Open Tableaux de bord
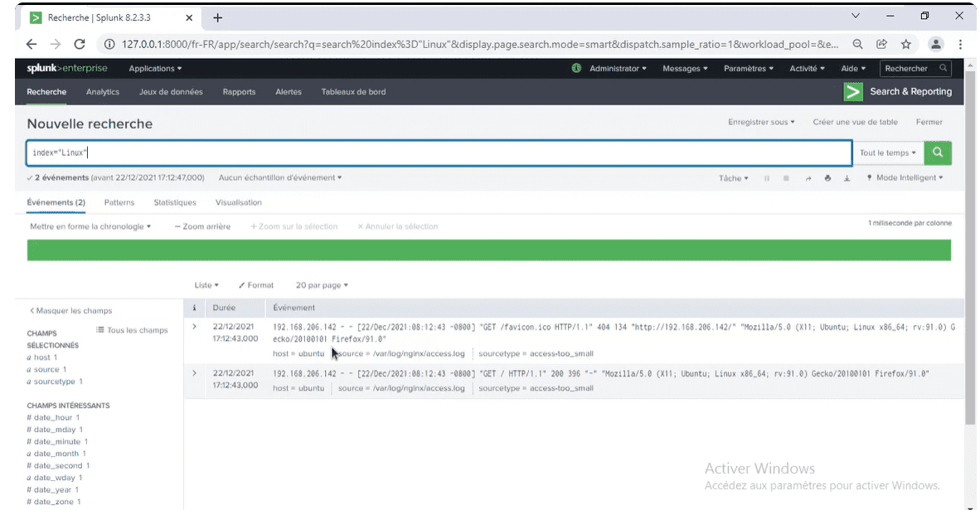Viewport: 980px width, 510px height. [353, 91]
